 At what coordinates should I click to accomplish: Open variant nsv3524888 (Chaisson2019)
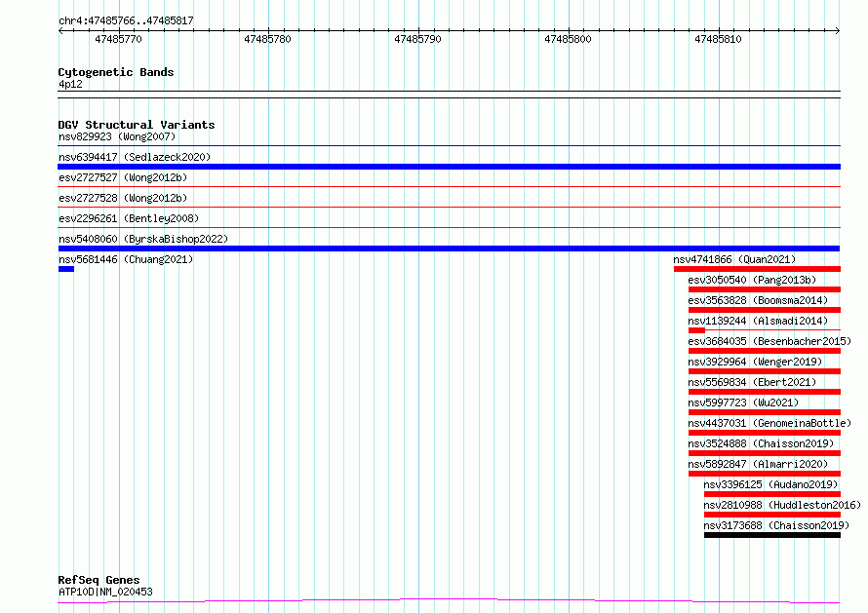pyautogui.click(x=761, y=443)
